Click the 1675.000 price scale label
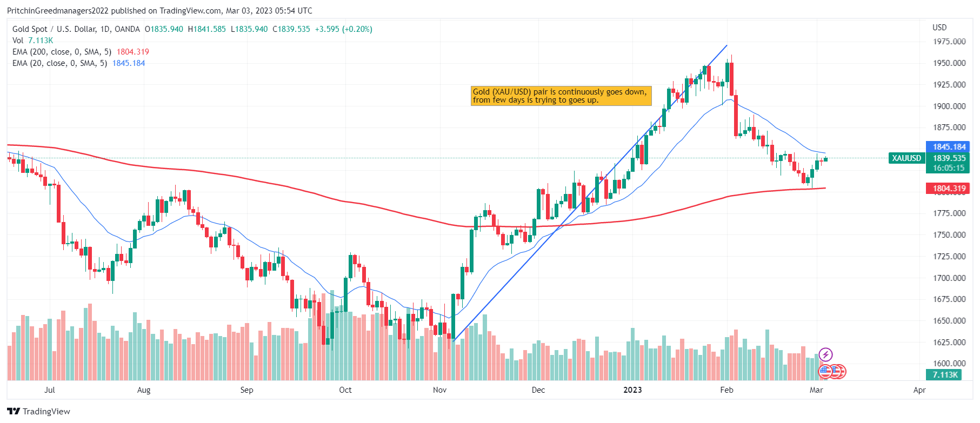 point(949,299)
